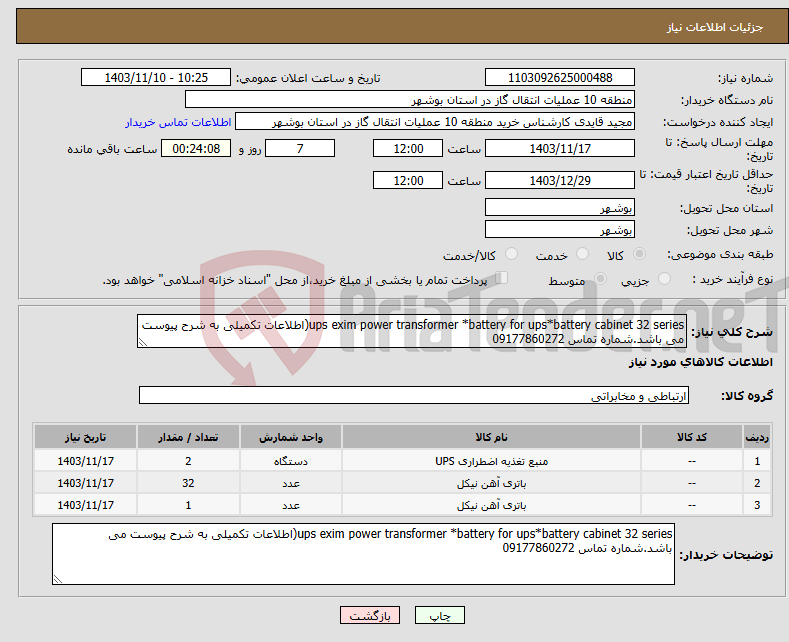
Task: Click the نام دستگاه خریدار field
Action: pyautogui.click(x=410, y=100)
